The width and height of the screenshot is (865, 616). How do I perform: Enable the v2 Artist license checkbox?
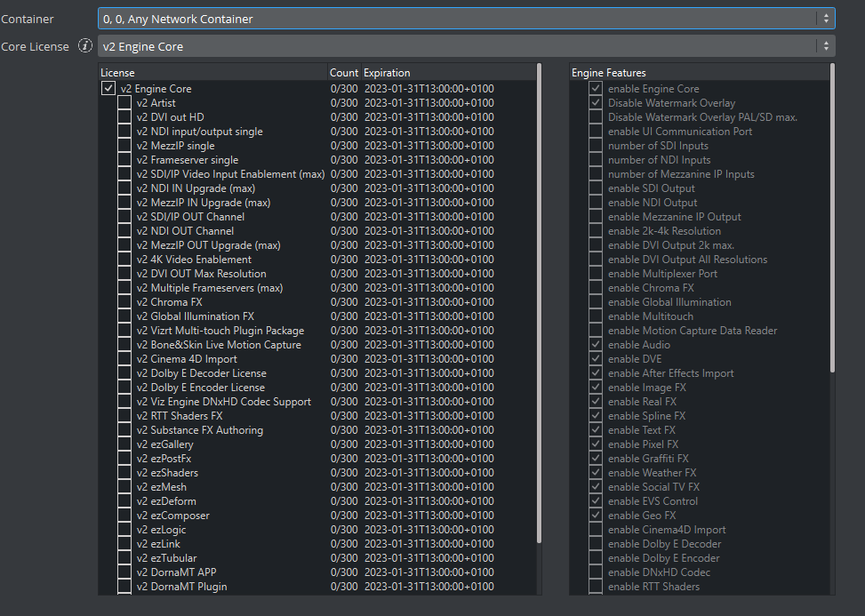pyautogui.click(x=124, y=103)
